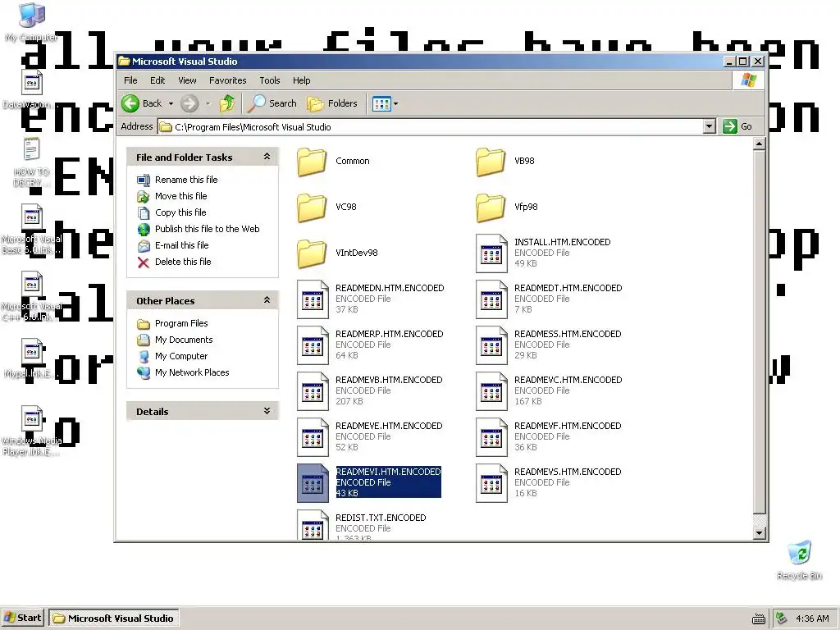Open the View menu
This screenshot has width=840, height=630.
coord(187,80)
